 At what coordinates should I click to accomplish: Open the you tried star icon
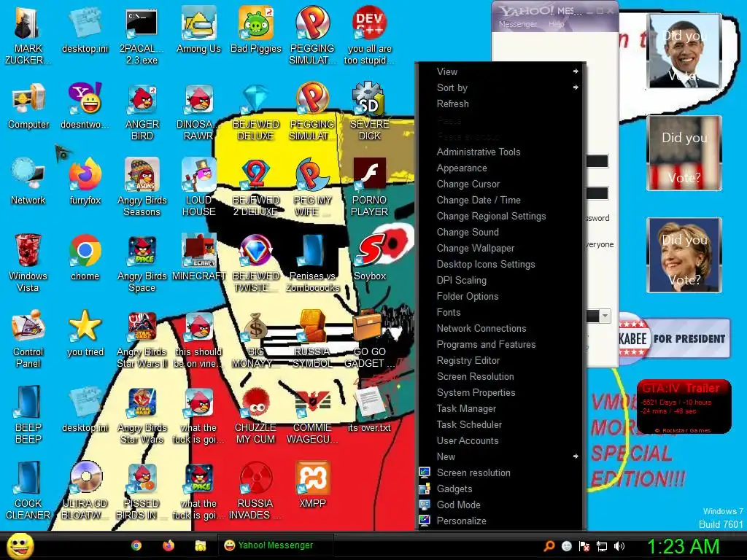pyautogui.click(x=85, y=332)
